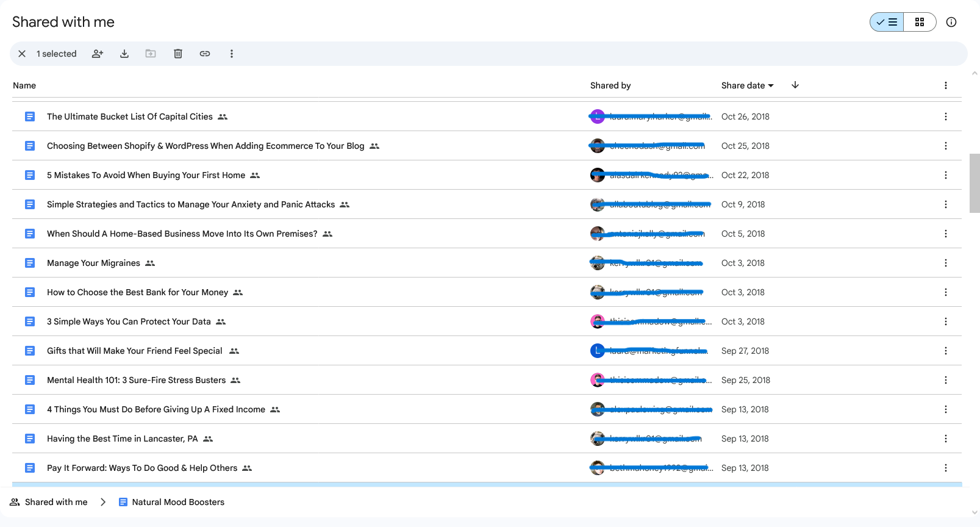Open the Share date sort dropdown

coord(747,85)
